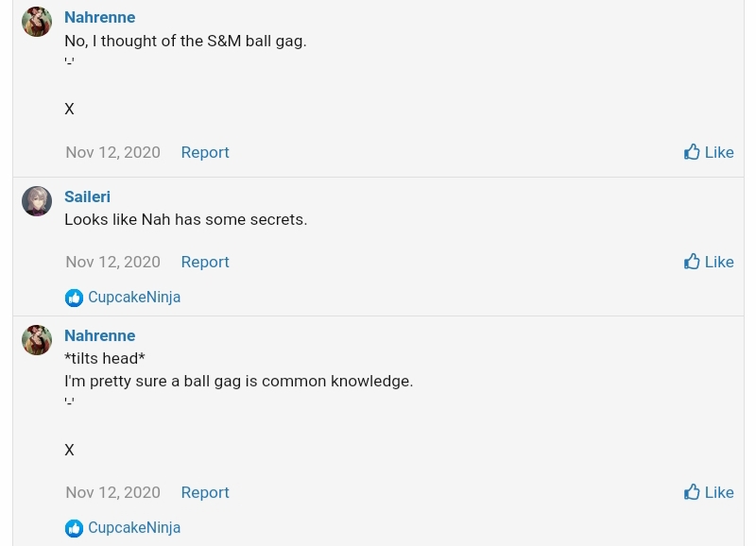Screen dimensions: 756x546
Task: Click Saileri's profile avatar
Action: click(37, 201)
